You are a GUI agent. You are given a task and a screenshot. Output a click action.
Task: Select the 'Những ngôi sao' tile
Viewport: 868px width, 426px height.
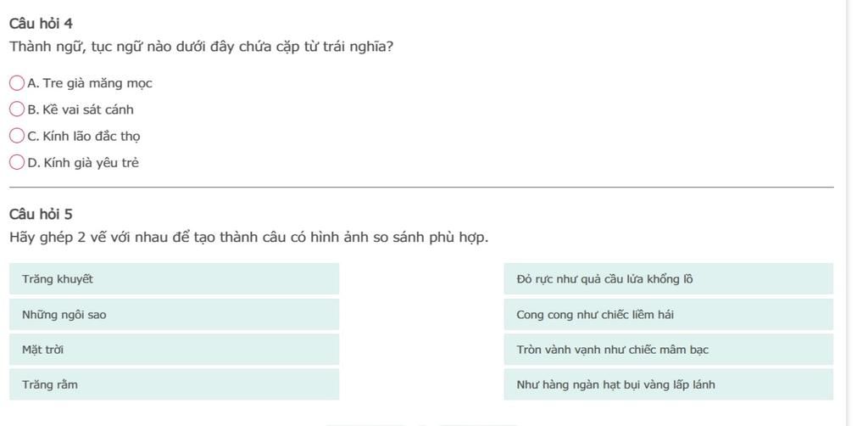174,315
